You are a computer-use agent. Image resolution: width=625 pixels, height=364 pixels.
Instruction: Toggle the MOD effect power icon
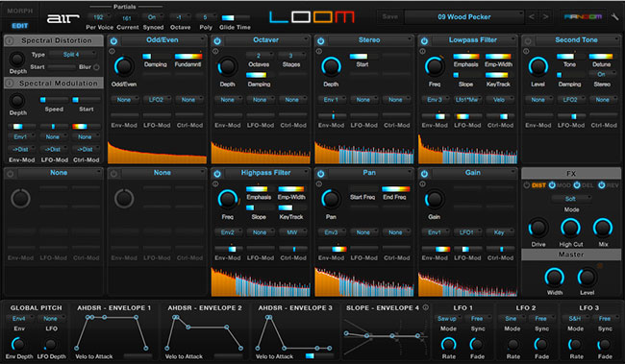click(x=552, y=185)
